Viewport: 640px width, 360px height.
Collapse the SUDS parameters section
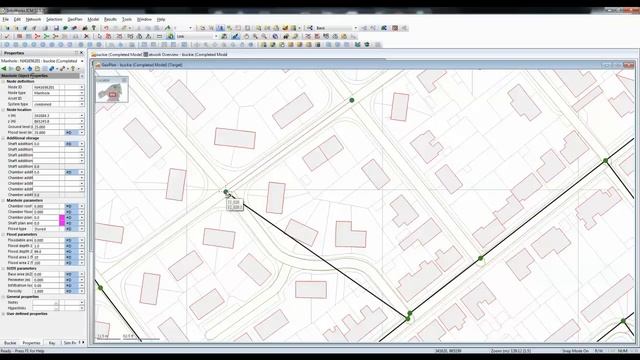click(x=3, y=269)
